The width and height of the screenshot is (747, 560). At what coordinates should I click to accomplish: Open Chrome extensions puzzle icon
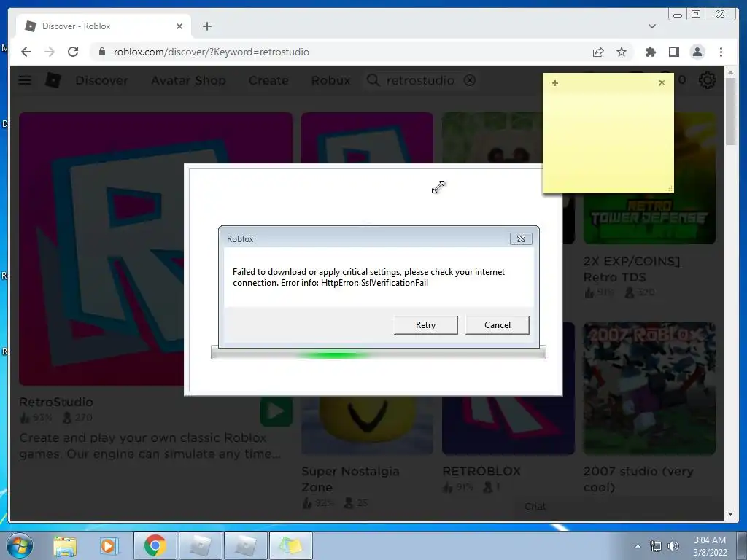650,52
